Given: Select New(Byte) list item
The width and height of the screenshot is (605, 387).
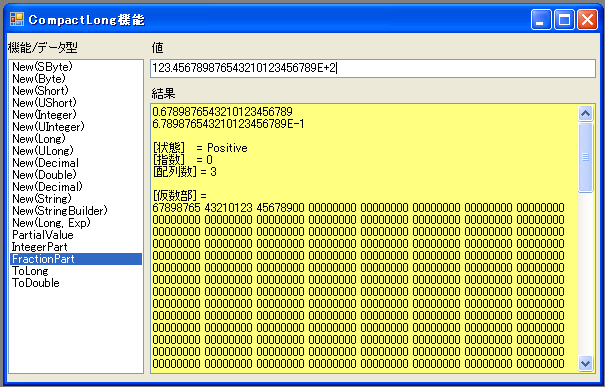Looking at the screenshot, I should coord(76,79).
